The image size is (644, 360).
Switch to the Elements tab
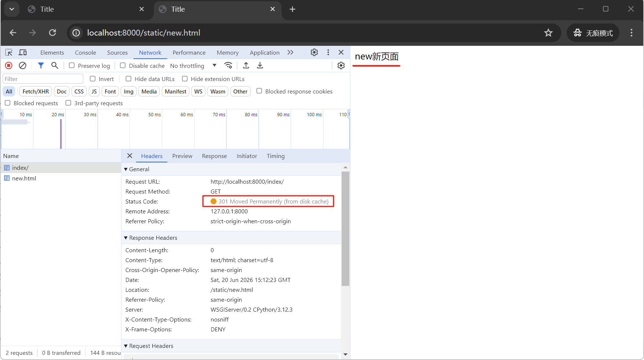pyautogui.click(x=52, y=52)
